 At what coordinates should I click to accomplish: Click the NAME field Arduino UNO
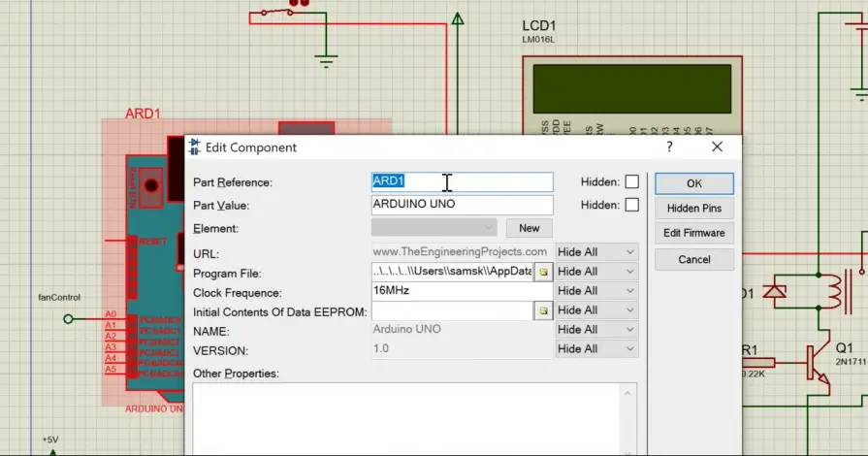pyautogui.click(x=463, y=329)
